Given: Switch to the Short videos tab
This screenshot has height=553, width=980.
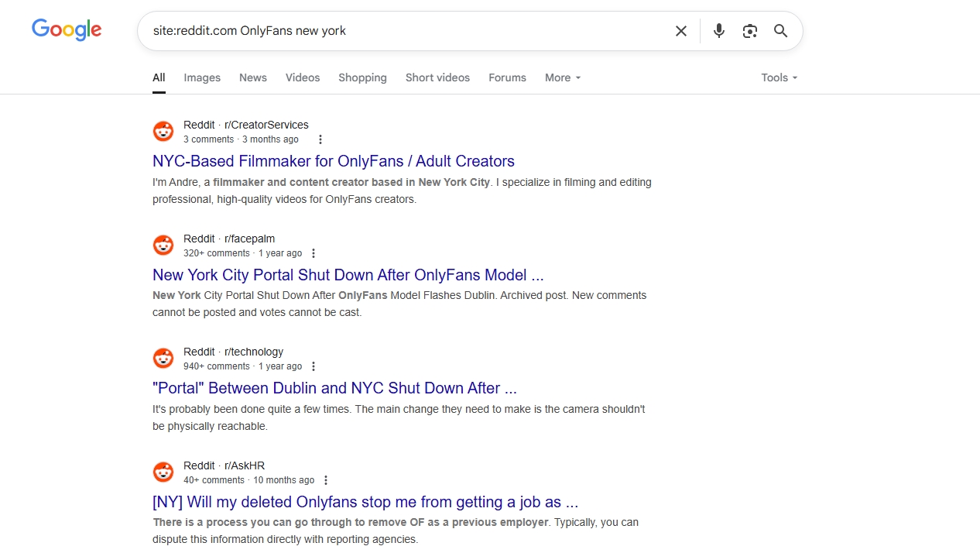Looking at the screenshot, I should click(x=437, y=77).
